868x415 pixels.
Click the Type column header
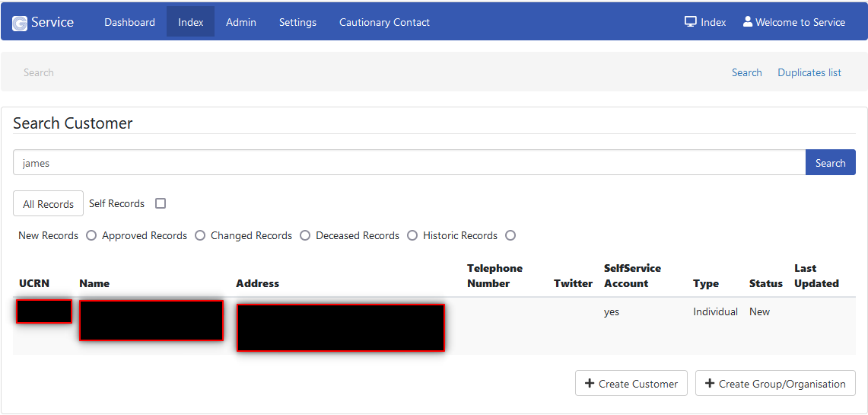(x=706, y=283)
